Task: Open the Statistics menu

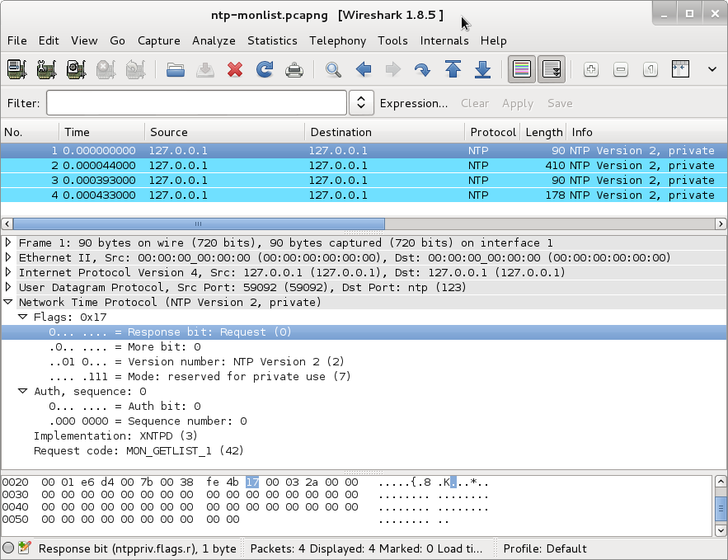Action: [272, 41]
